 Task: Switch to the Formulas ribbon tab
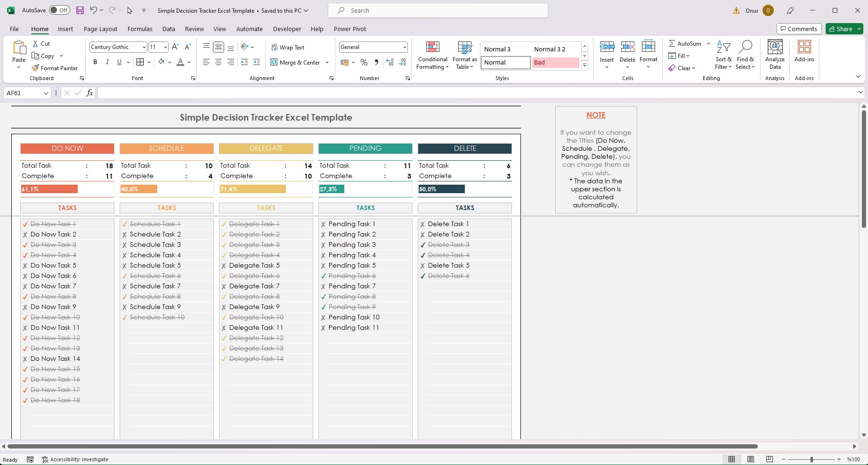coord(139,29)
